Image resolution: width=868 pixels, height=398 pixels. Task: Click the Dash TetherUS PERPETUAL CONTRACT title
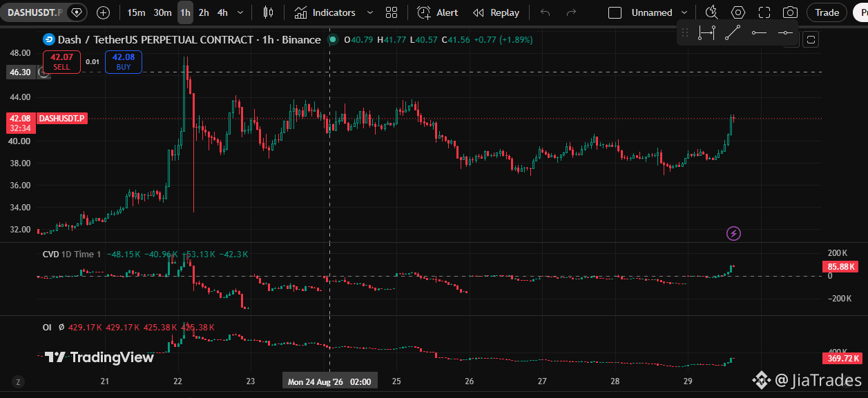(189, 40)
